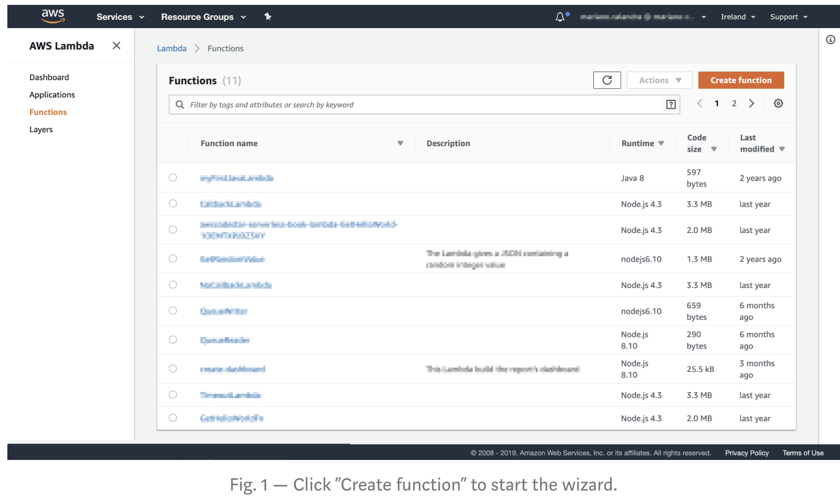Open filter help question mark icon
The image size is (840, 504).
[671, 105]
